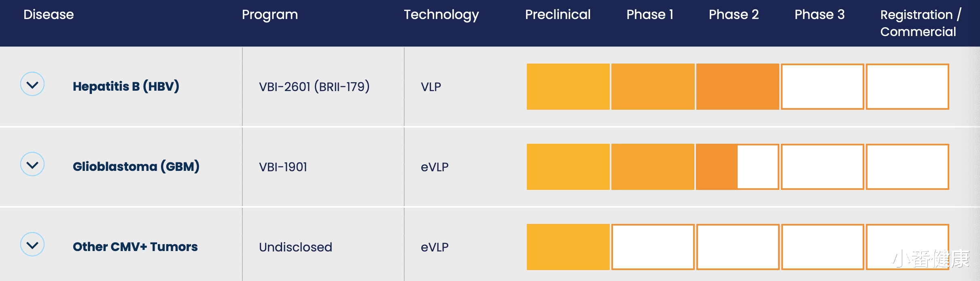Expand the Glioblastoma (GBM) row chevron
The width and height of the screenshot is (980, 281).
click(x=32, y=164)
